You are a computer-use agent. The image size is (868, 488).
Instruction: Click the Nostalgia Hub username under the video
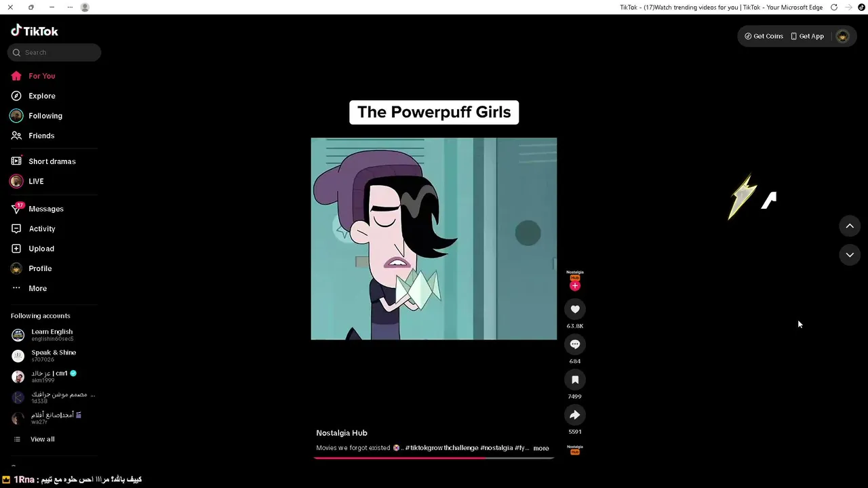click(x=342, y=433)
